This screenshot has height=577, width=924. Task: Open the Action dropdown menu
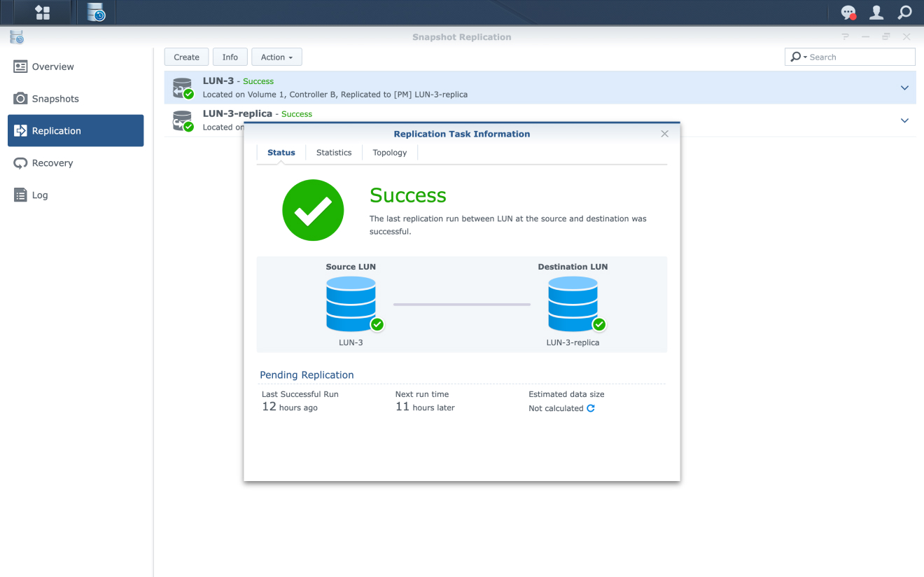tap(276, 57)
